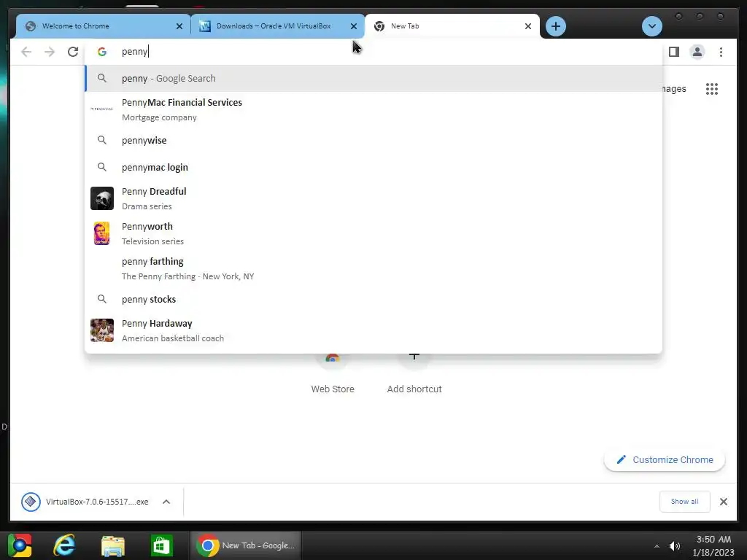Choose the penny - Google Search suggestion
Image resolution: width=747 pixels, height=560 pixels.
click(373, 79)
